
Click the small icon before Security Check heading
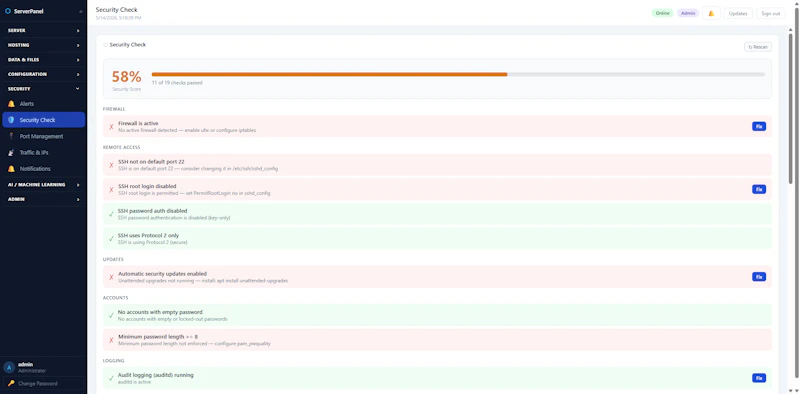[106, 45]
